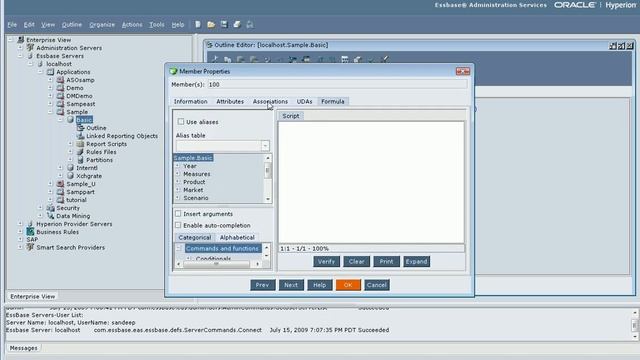Click the Verify formula button
Image resolution: width=640 pixels, height=360 pixels.
point(326,261)
